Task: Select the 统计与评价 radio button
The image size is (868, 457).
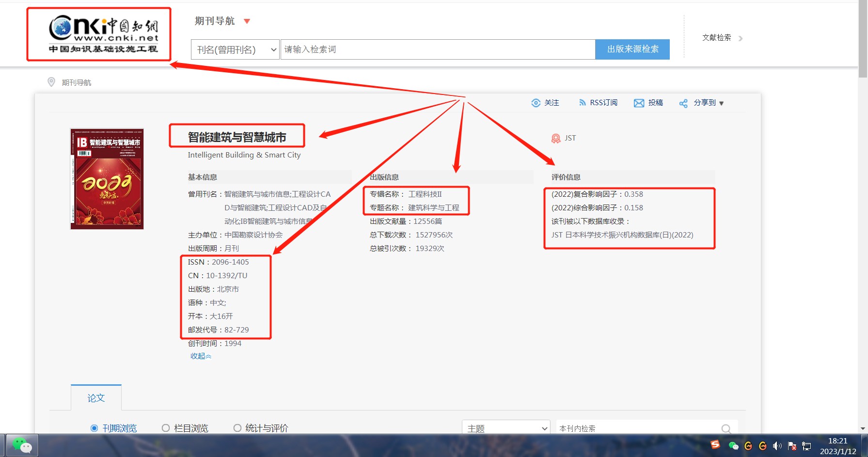Action: 237,428
